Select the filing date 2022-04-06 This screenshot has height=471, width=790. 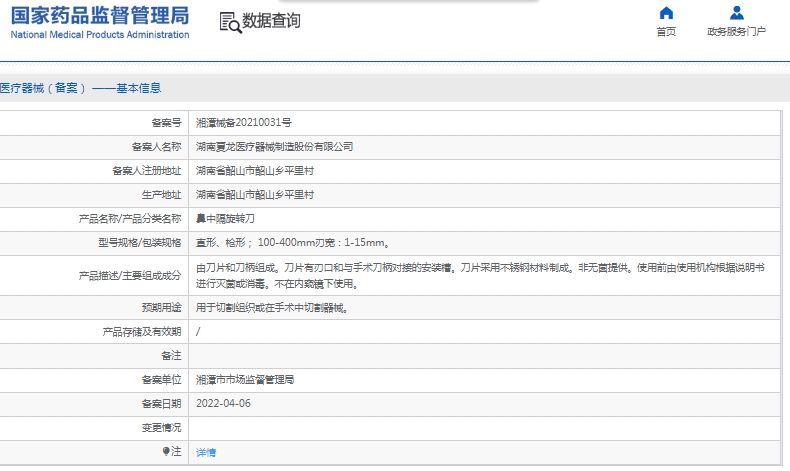coord(223,403)
